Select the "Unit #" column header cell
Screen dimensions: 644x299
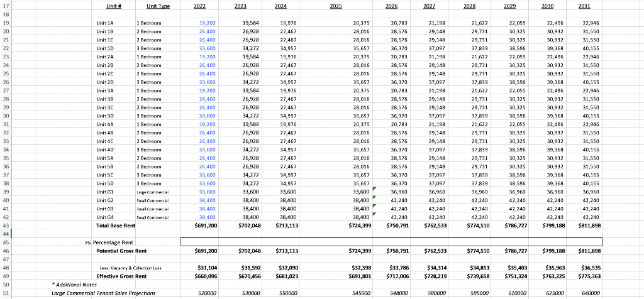(x=114, y=6)
